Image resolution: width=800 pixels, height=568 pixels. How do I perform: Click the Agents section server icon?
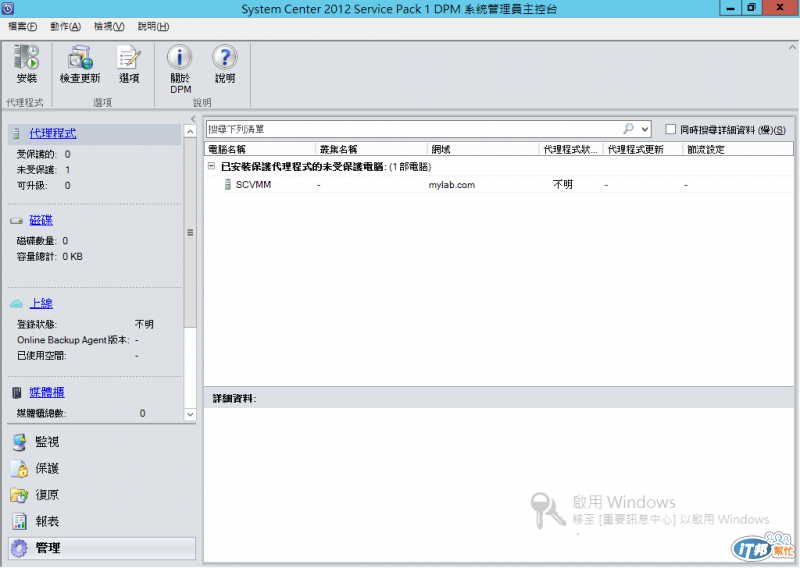16,134
